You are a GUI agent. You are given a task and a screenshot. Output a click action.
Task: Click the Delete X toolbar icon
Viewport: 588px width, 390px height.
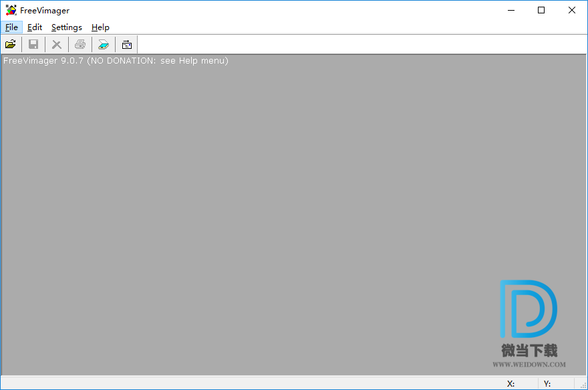pyautogui.click(x=57, y=45)
